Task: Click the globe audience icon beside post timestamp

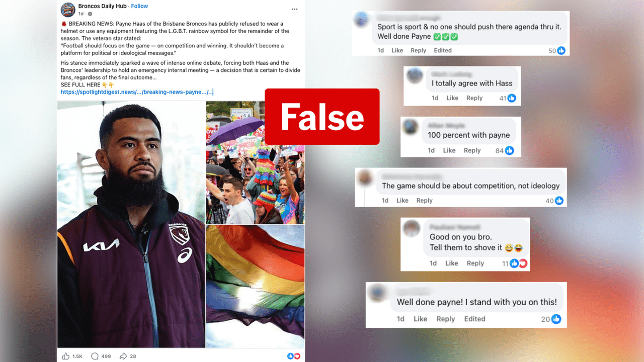Action: point(90,14)
